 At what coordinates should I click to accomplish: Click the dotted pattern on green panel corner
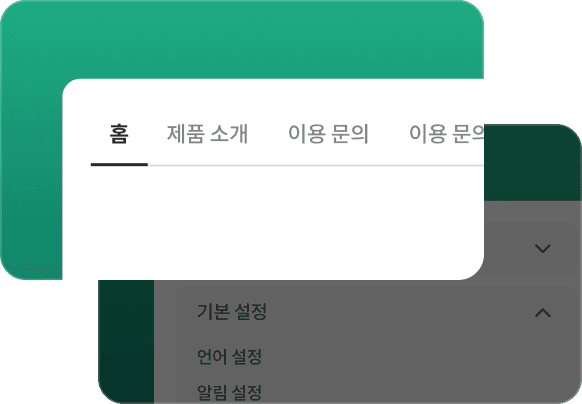point(36,271)
